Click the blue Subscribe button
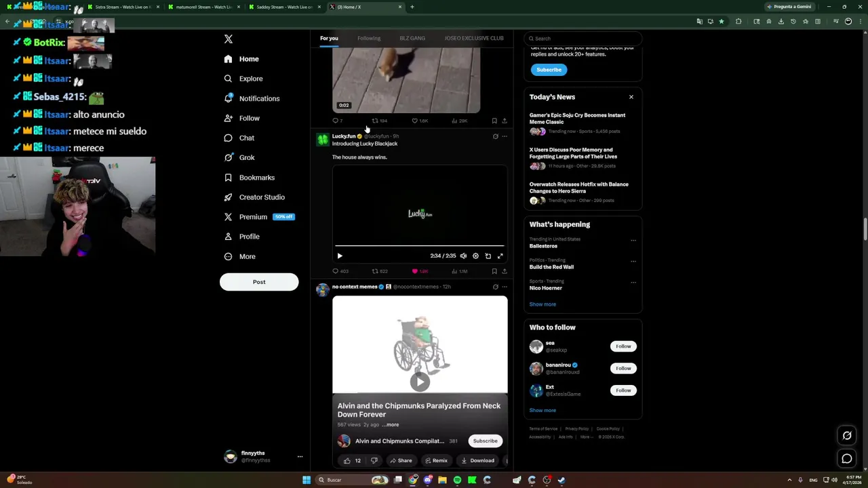This screenshot has width=868, height=488. click(549, 70)
